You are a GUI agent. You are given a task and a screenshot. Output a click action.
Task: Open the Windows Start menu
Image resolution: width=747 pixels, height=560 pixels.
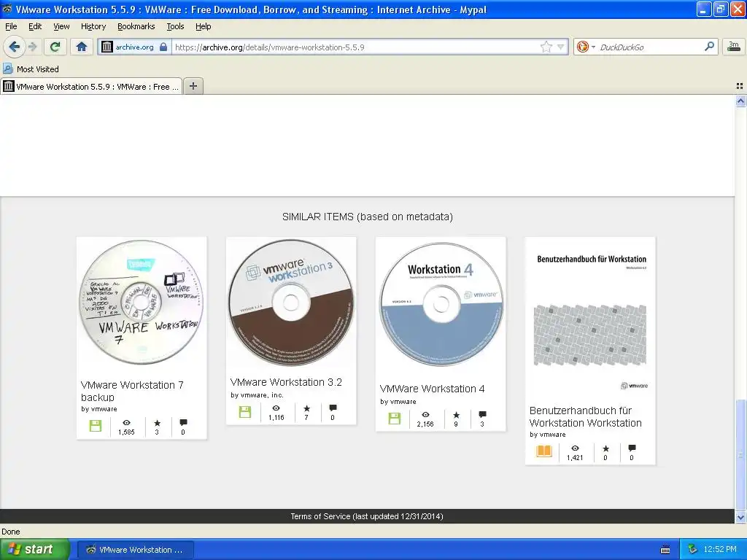(35, 550)
